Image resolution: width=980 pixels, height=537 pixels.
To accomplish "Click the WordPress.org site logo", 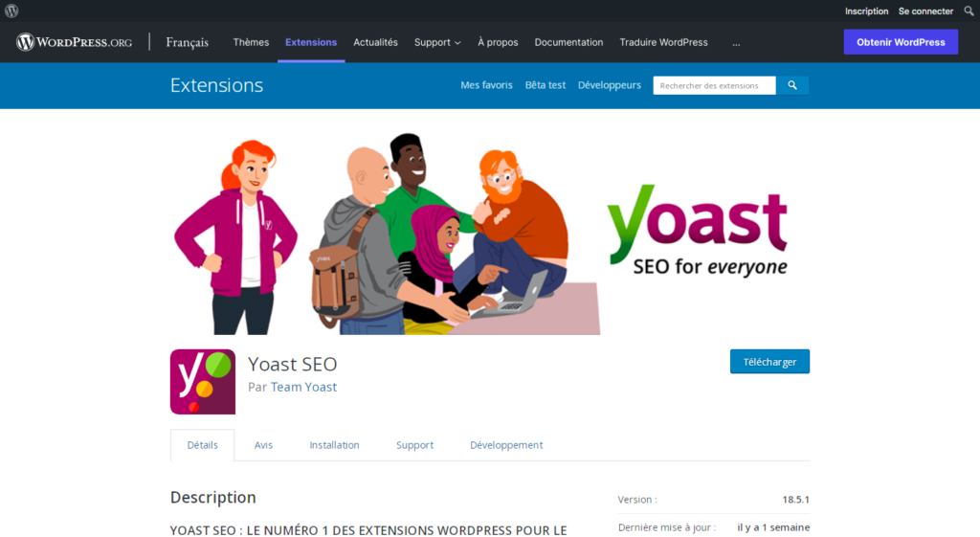I will (x=75, y=42).
